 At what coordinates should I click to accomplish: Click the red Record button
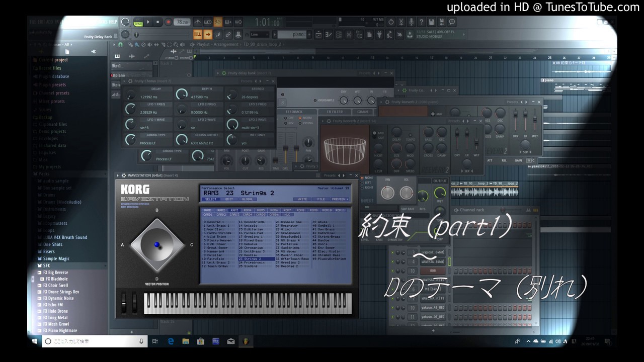click(x=168, y=22)
